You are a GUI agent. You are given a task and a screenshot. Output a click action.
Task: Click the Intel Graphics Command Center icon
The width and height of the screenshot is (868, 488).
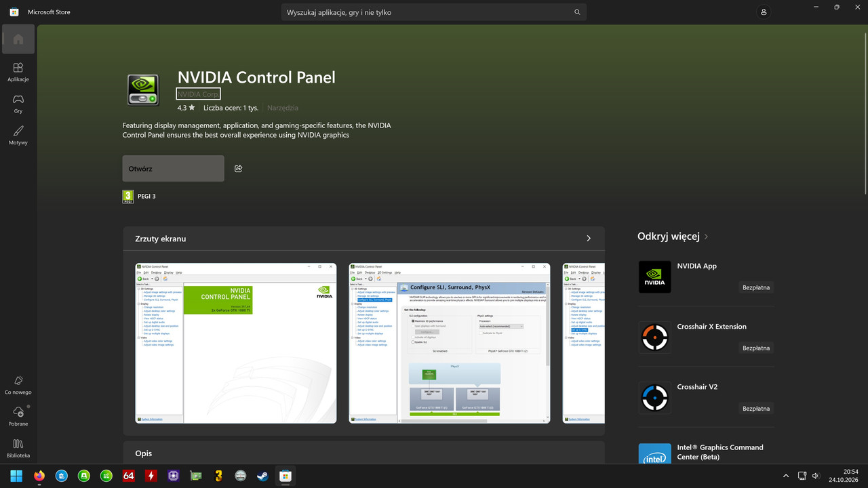(655, 453)
